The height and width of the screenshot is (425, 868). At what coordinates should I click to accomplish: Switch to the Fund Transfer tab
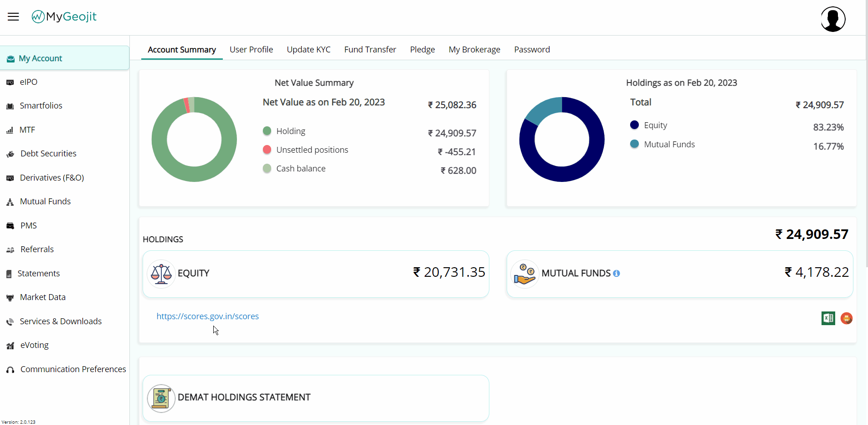click(370, 49)
